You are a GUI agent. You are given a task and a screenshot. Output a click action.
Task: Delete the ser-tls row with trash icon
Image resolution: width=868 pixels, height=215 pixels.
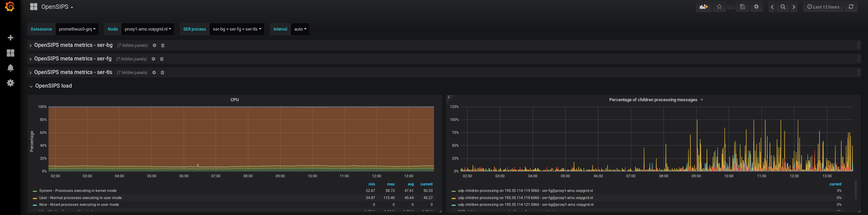pos(162,73)
